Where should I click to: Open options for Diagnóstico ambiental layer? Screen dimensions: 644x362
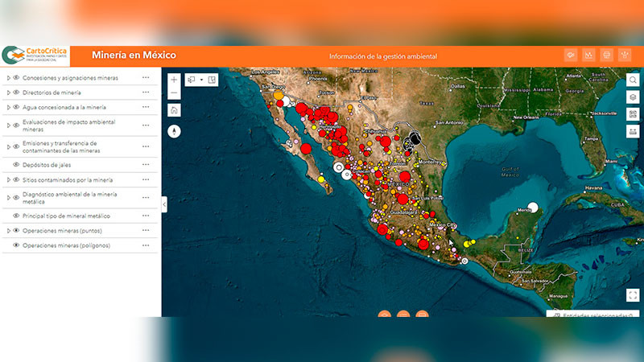tap(146, 198)
